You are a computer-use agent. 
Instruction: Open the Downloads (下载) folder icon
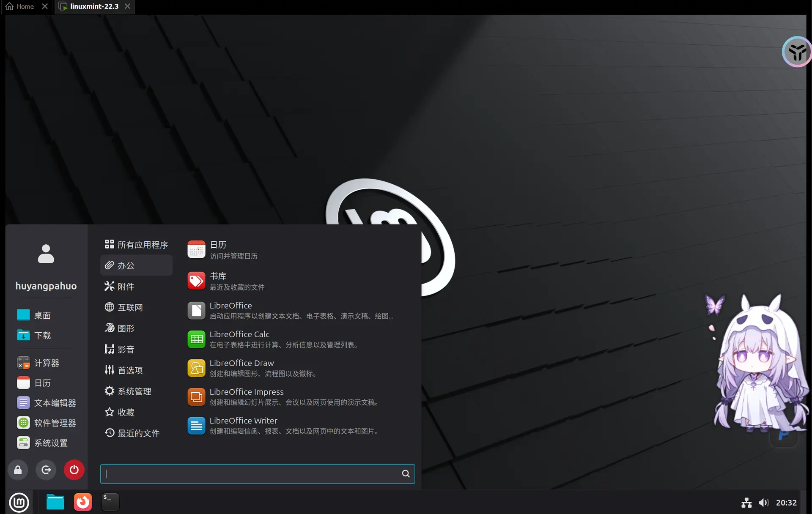[23, 335]
